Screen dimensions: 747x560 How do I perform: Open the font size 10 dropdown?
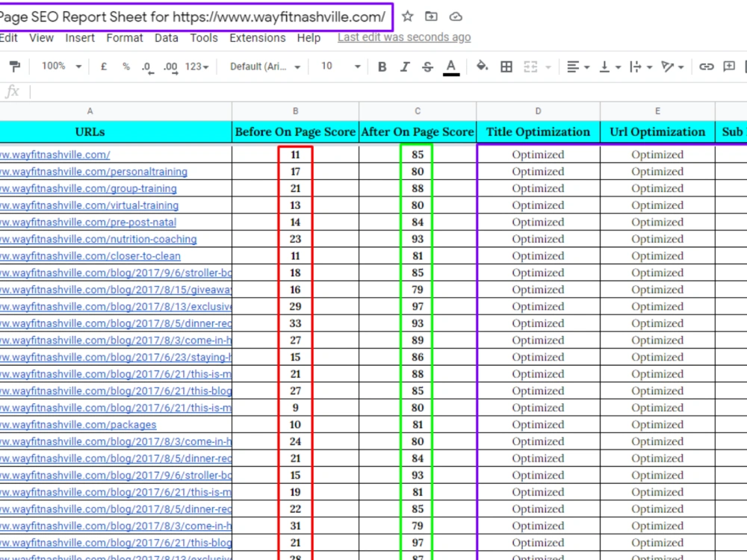340,66
